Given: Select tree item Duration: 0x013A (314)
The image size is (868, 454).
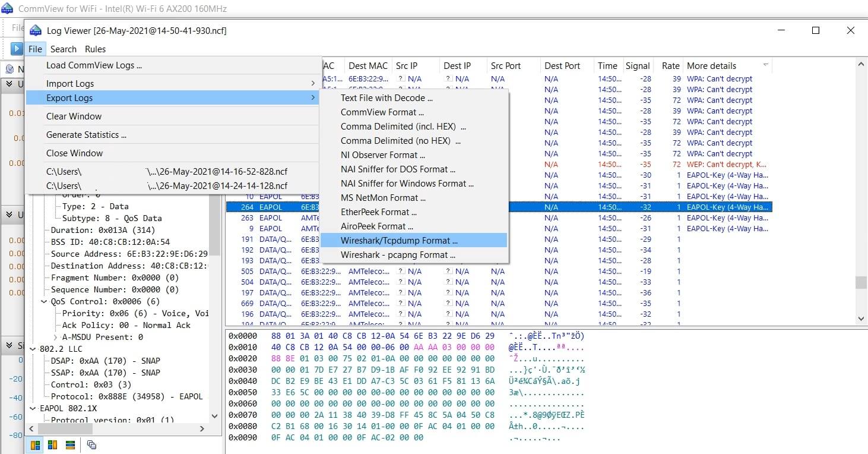Looking at the screenshot, I should [x=103, y=230].
